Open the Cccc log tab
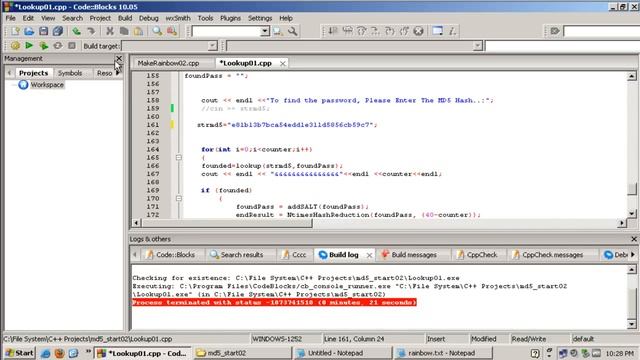The height and width of the screenshot is (360, 640). [294, 255]
